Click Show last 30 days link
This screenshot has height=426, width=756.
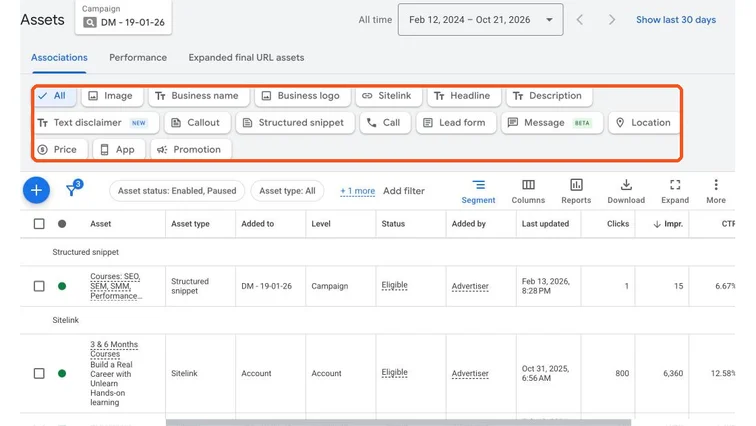click(x=676, y=20)
